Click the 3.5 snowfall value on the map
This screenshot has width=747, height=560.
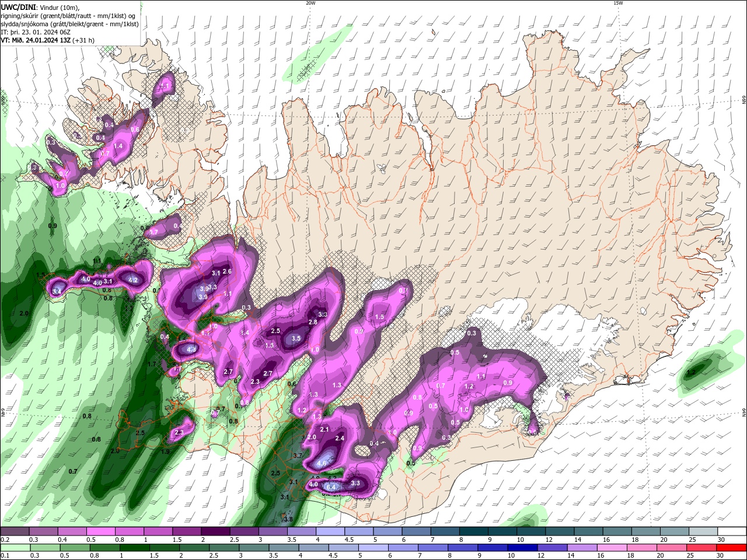[296, 338]
